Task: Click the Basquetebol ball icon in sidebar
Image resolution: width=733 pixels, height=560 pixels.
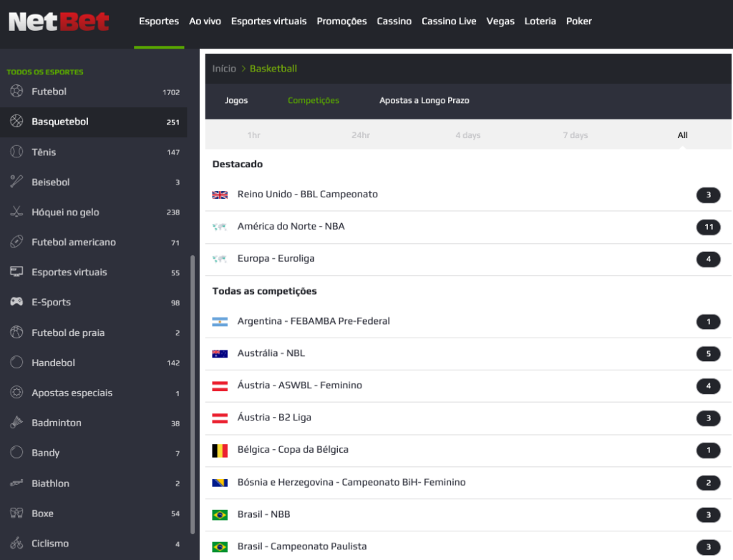Action: [16, 122]
